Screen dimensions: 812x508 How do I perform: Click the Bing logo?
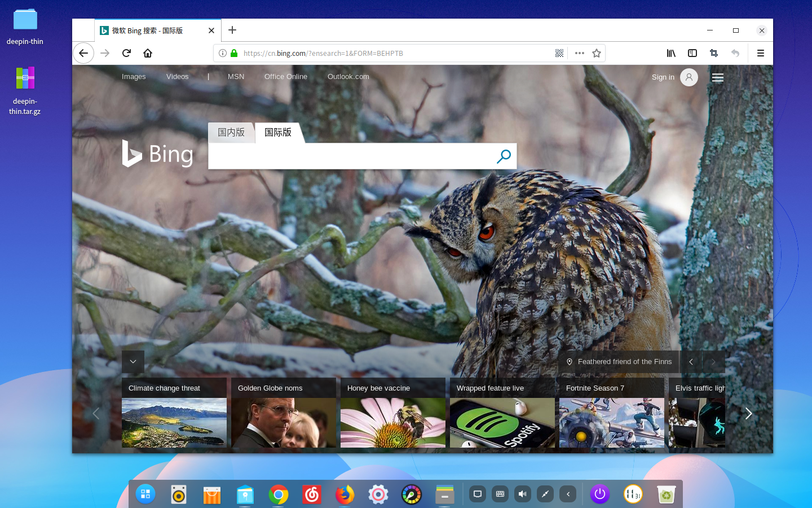coord(157,154)
